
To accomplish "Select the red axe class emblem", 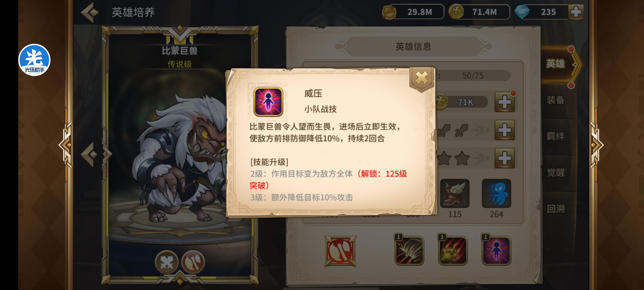I will [340, 251].
